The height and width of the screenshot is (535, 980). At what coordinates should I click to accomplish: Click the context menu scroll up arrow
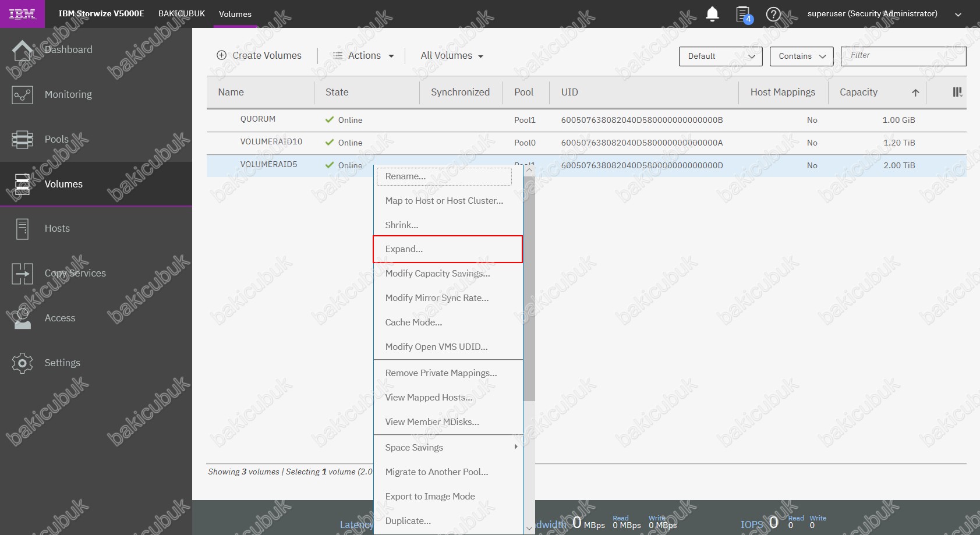click(529, 170)
